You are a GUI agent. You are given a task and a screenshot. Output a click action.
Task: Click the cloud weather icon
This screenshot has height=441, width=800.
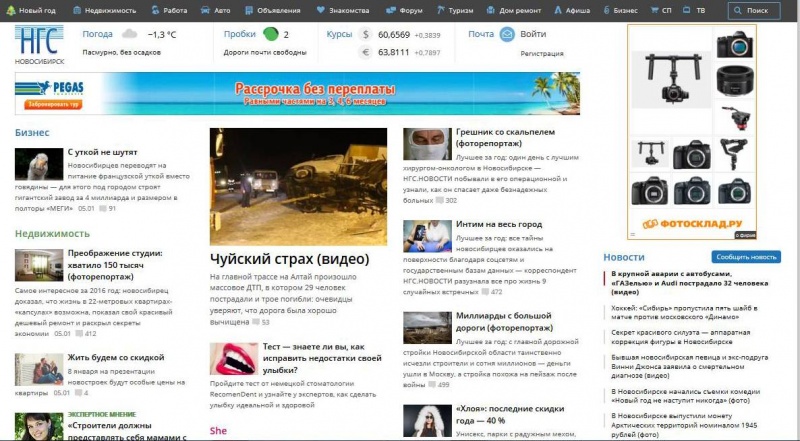pos(130,34)
